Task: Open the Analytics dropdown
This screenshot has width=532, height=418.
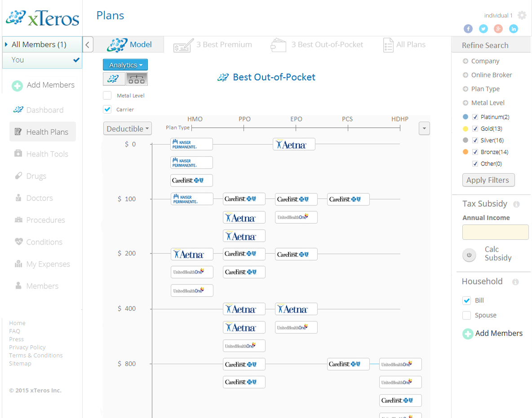Action: 125,65
